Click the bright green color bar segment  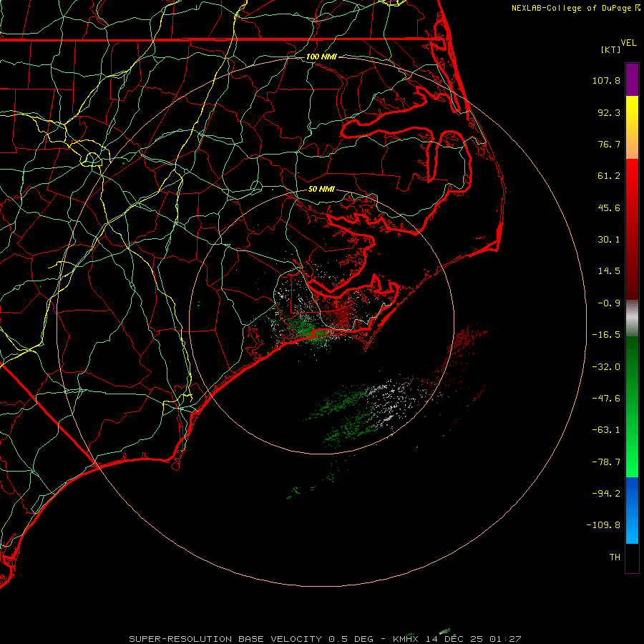pos(632,407)
